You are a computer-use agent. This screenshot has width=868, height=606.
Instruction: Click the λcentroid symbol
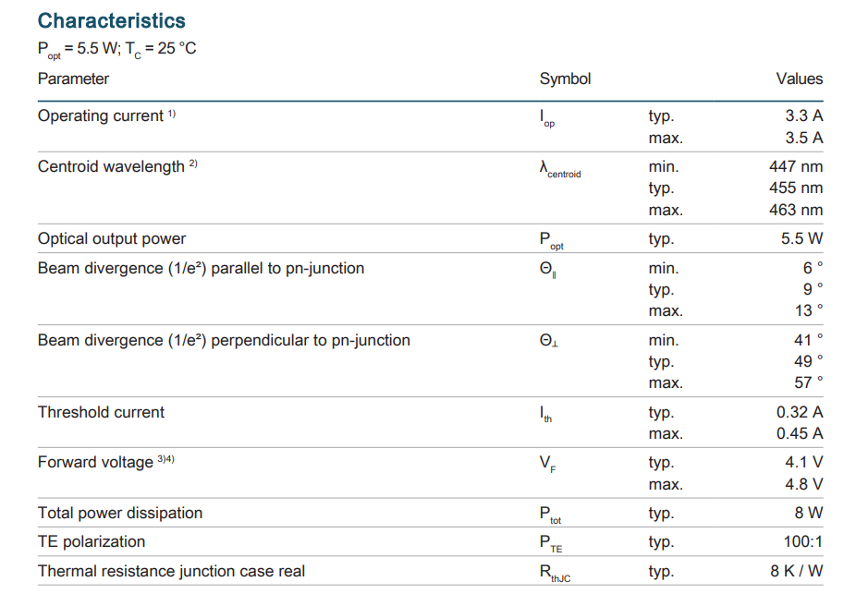click(x=560, y=170)
